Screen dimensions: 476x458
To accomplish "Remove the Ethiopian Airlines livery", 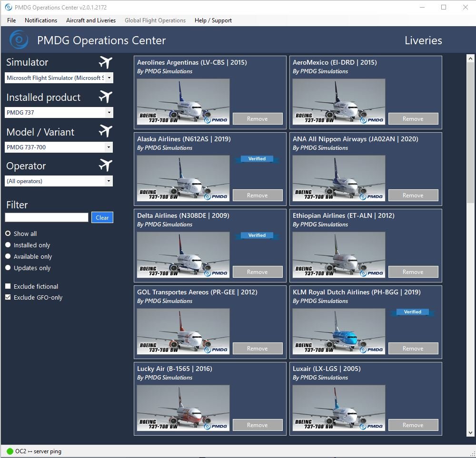I will click(413, 272).
